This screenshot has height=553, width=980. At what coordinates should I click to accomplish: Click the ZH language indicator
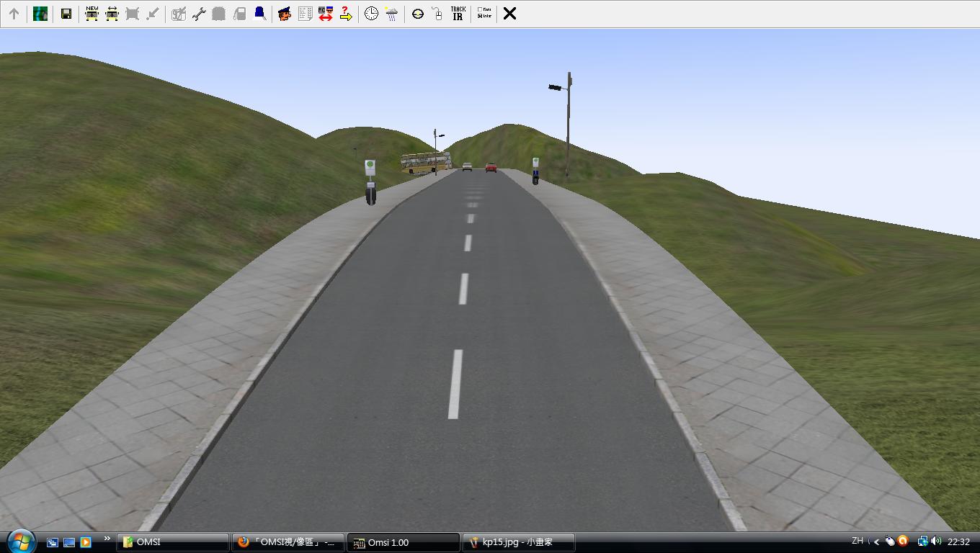pyautogui.click(x=857, y=541)
